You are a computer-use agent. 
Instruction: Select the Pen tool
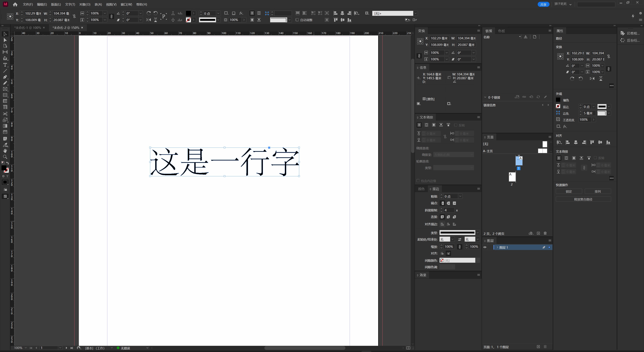[5, 77]
